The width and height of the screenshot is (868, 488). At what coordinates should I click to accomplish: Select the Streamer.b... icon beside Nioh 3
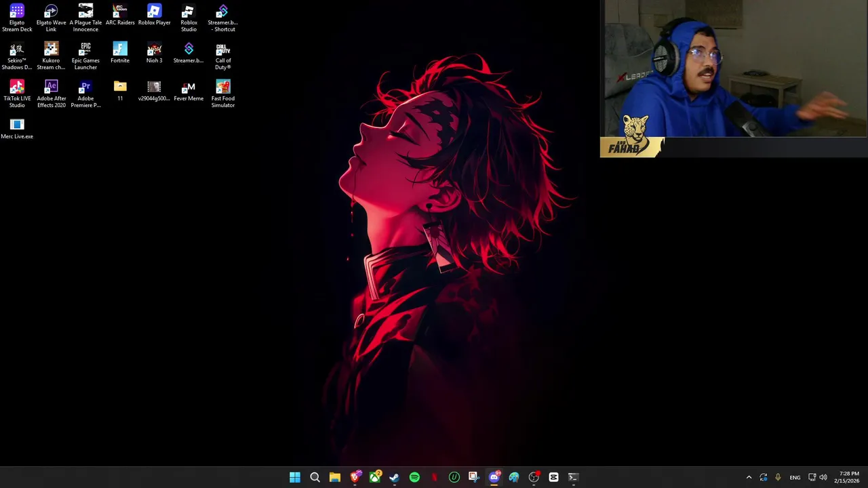189,53
